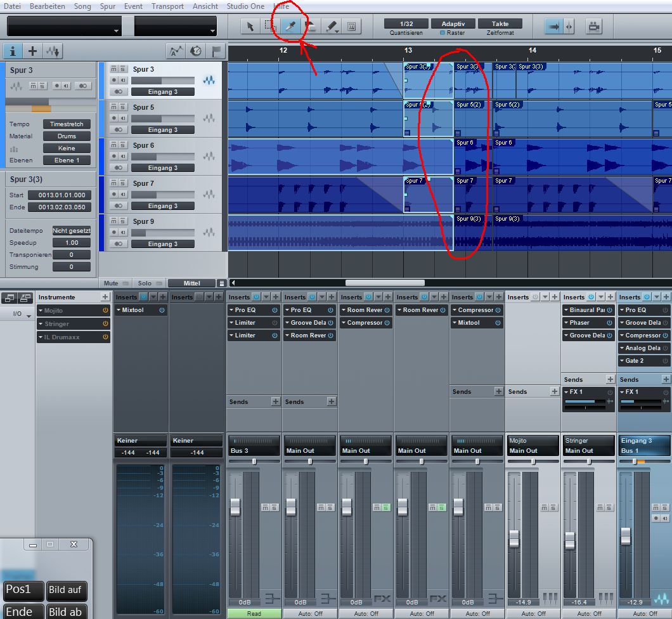Toggle the Autoscroll arrow icon

(553, 27)
